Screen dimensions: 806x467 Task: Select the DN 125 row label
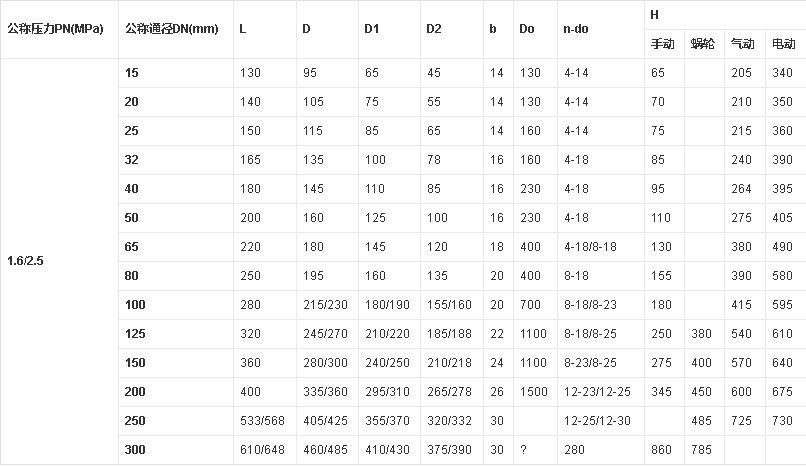(134, 333)
